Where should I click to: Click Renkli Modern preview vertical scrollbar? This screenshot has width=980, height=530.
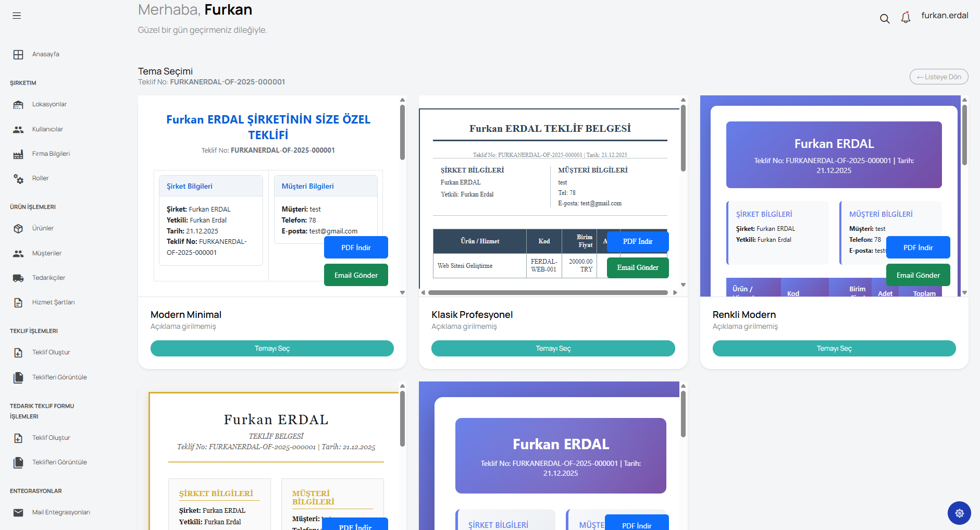tap(965, 135)
